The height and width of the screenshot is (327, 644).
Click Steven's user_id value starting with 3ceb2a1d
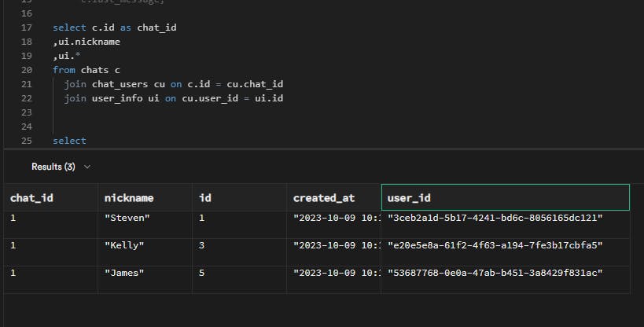tap(495, 218)
